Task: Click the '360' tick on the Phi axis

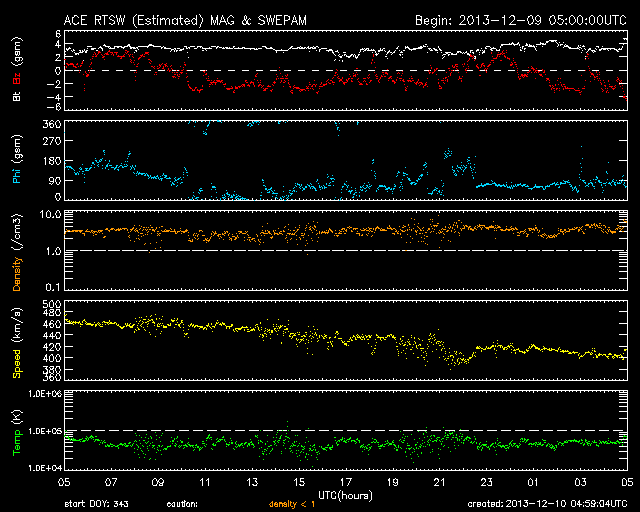Action: point(52,124)
